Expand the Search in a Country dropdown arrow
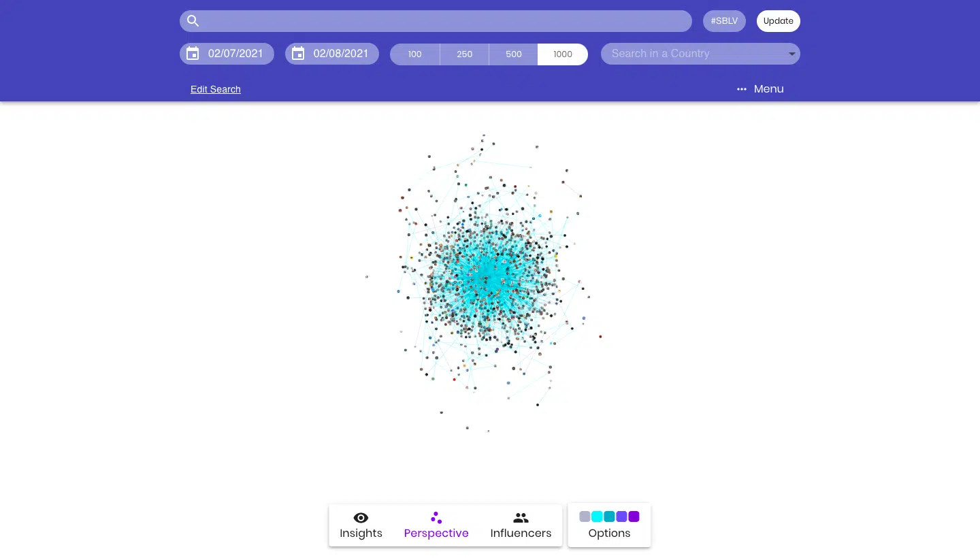 791,54
